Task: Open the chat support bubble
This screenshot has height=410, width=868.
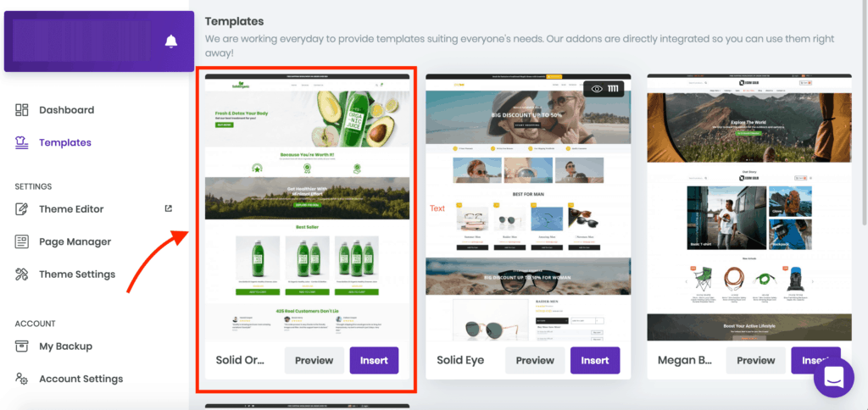Action: point(834,377)
